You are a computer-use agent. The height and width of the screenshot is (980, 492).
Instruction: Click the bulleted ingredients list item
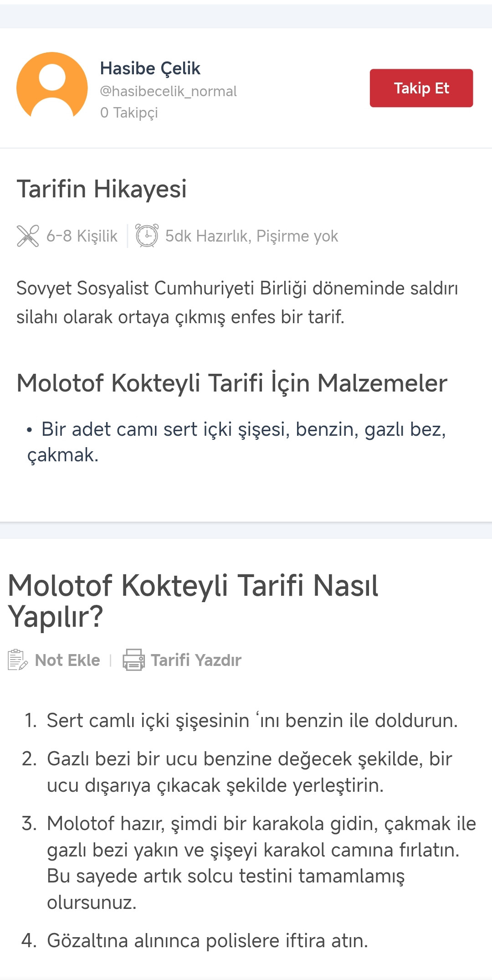click(237, 442)
